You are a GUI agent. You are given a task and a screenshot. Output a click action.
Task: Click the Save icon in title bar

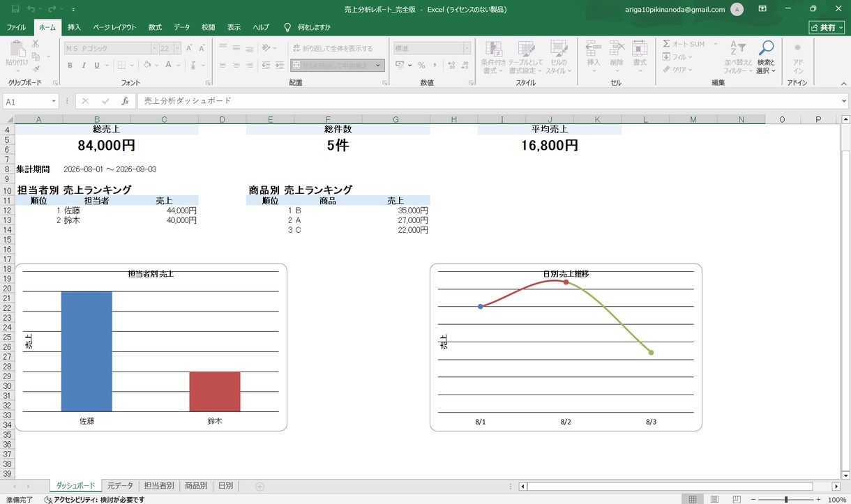pos(15,9)
